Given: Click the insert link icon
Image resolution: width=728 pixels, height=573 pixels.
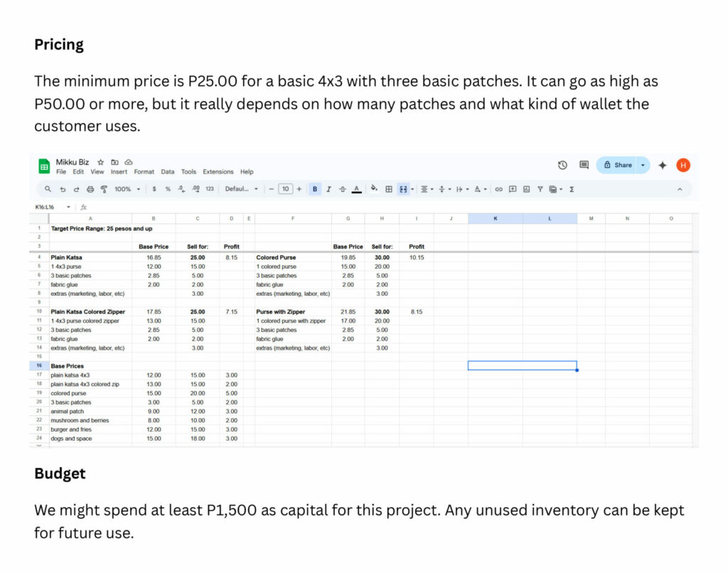Looking at the screenshot, I should 498,189.
